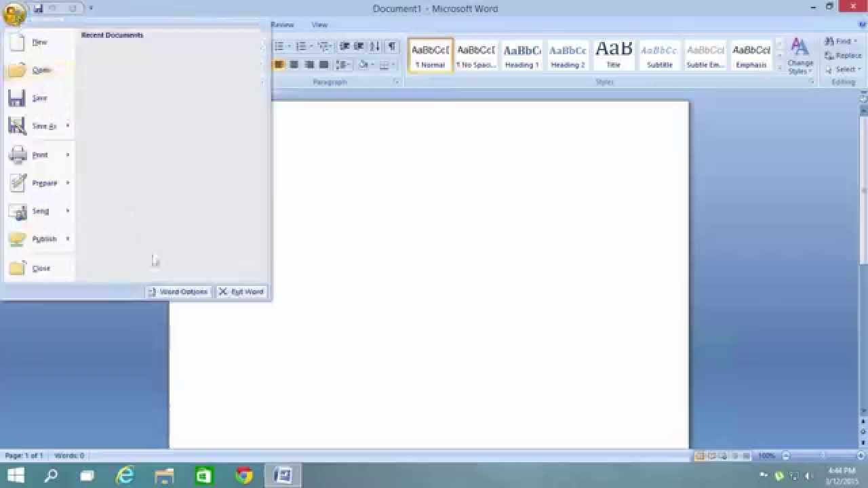Click the Windows Start button

tap(16, 476)
